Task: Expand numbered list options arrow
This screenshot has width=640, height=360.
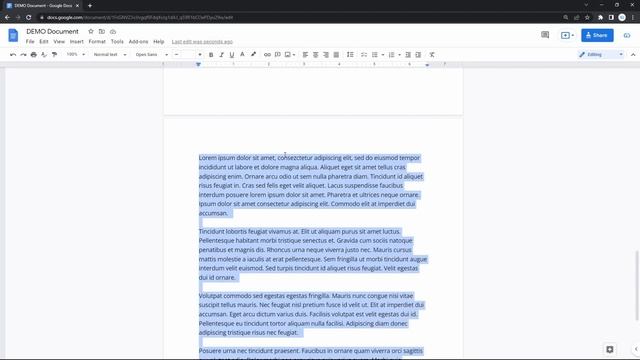Action: pyautogui.click(x=399, y=55)
